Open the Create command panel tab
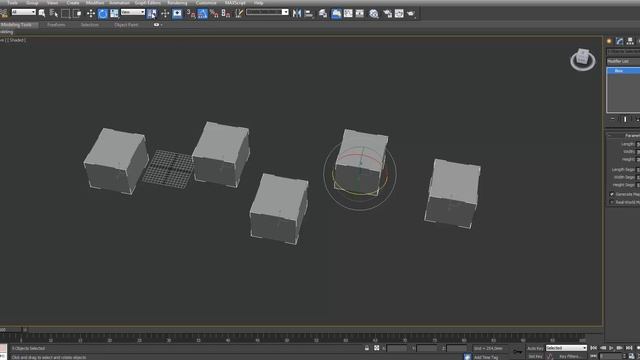 [x=609, y=41]
